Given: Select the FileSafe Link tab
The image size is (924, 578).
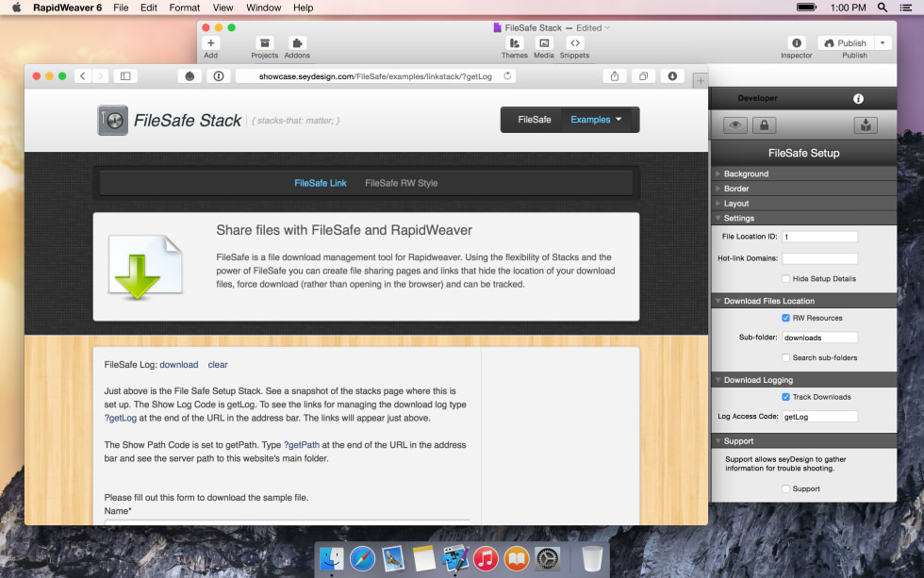Looking at the screenshot, I should [321, 183].
